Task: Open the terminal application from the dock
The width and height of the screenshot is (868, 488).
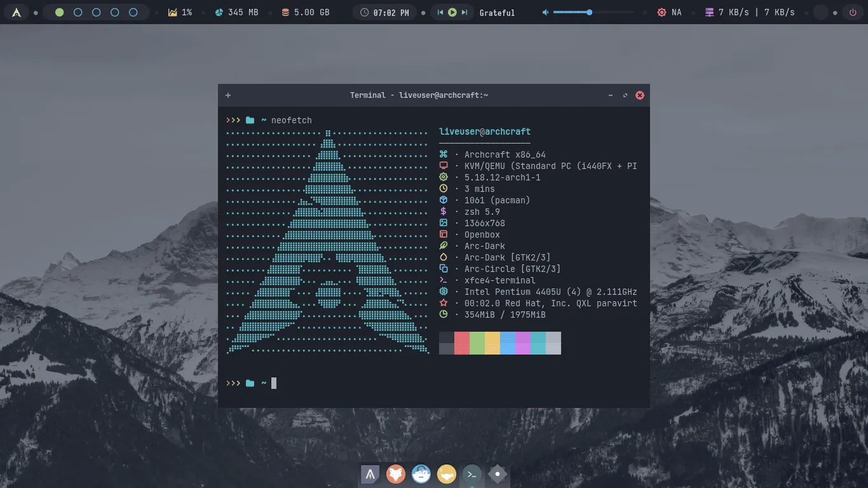Action: click(471, 474)
